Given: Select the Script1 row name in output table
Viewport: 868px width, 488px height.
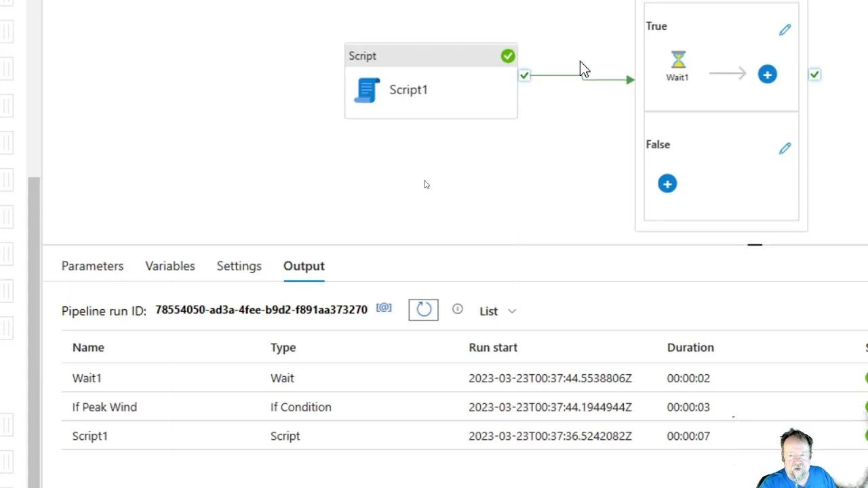Looking at the screenshot, I should (x=90, y=436).
